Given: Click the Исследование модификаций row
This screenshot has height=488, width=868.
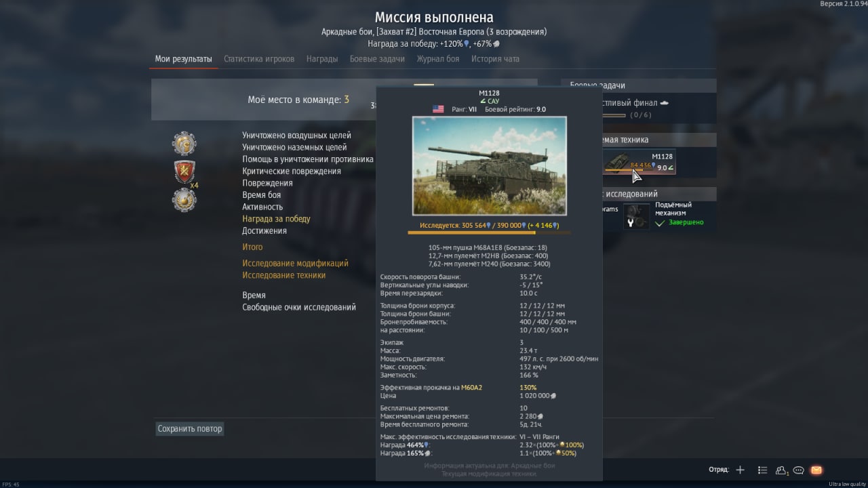Looking at the screenshot, I should tap(296, 263).
